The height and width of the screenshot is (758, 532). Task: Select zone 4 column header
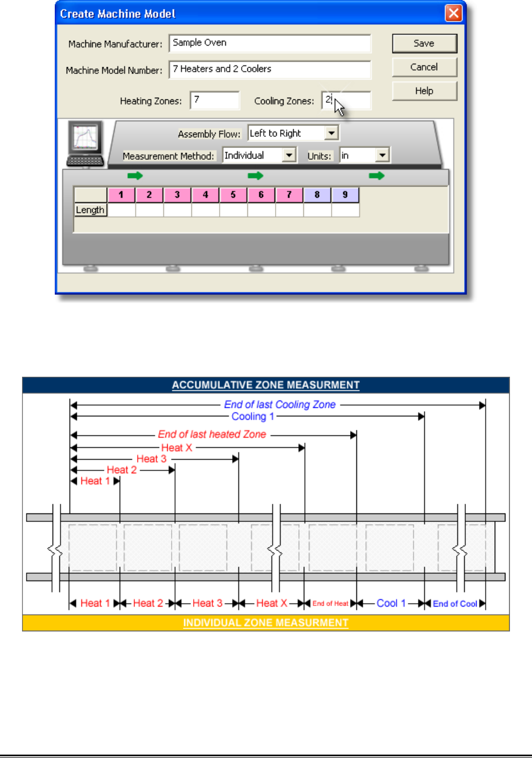click(x=206, y=195)
